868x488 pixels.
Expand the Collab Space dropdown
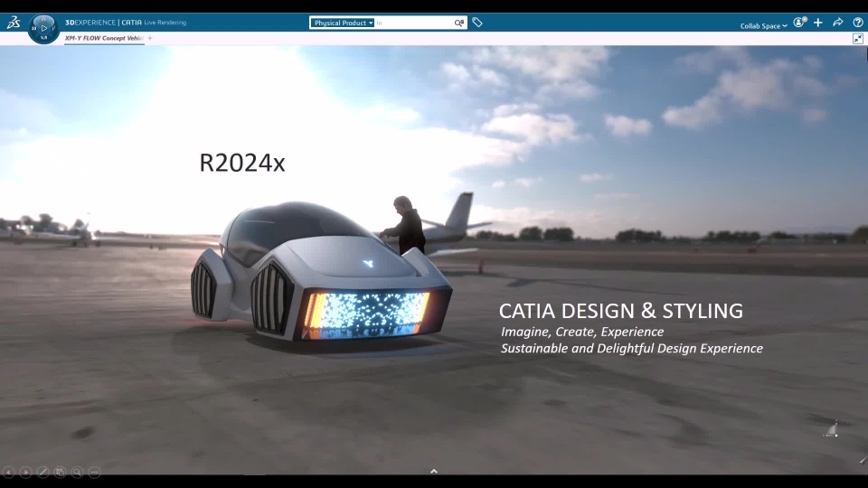coord(763,26)
